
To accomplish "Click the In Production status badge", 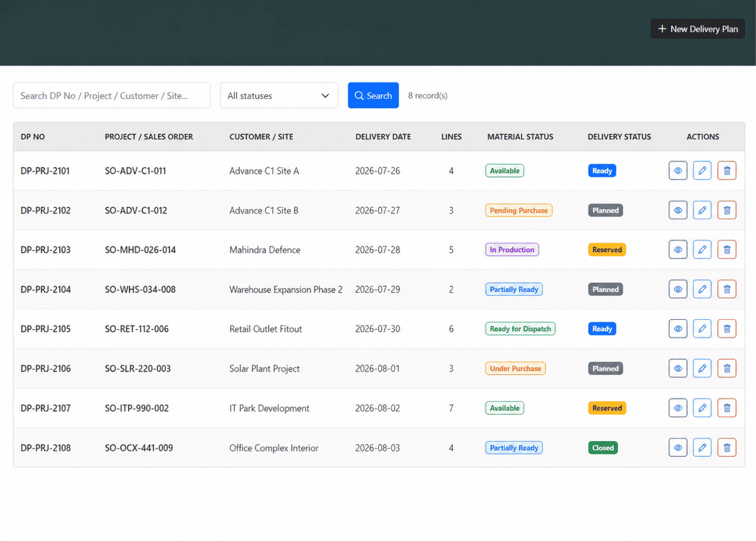I will click(512, 250).
